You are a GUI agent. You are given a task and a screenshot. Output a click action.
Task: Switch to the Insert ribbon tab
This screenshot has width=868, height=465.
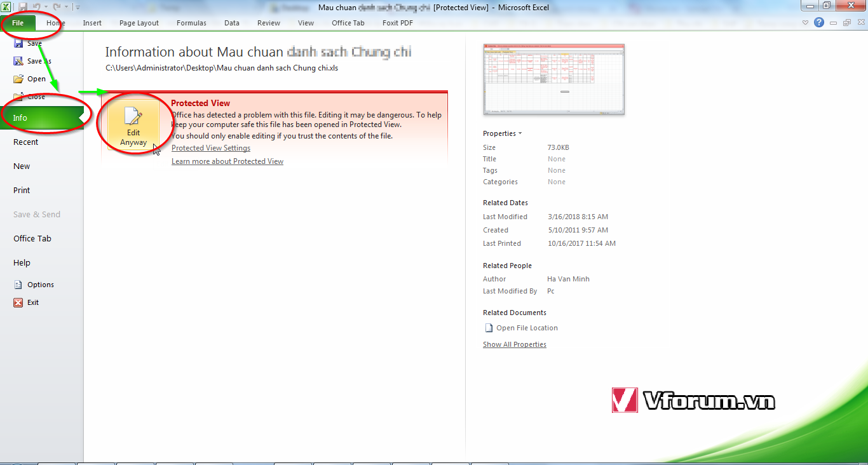pyautogui.click(x=92, y=23)
